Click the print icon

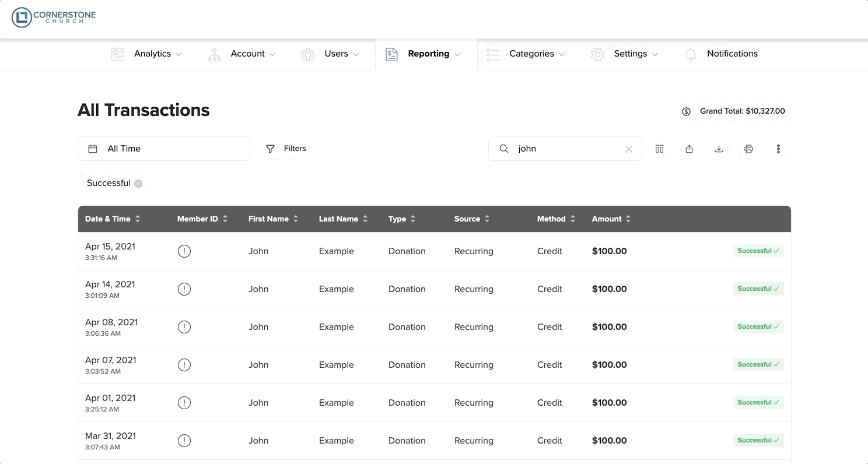point(748,149)
